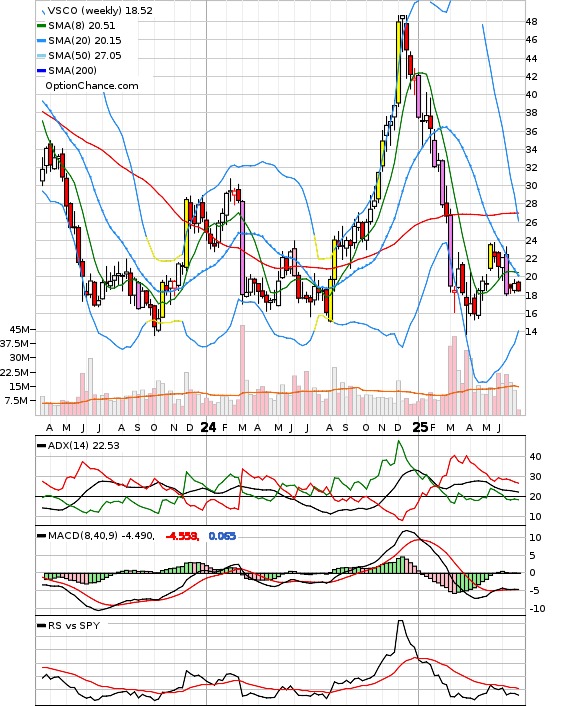Image resolution: width=566 pixels, height=706 pixels.
Task: Click the 20 level on ADX axis
Action: [x=535, y=497]
